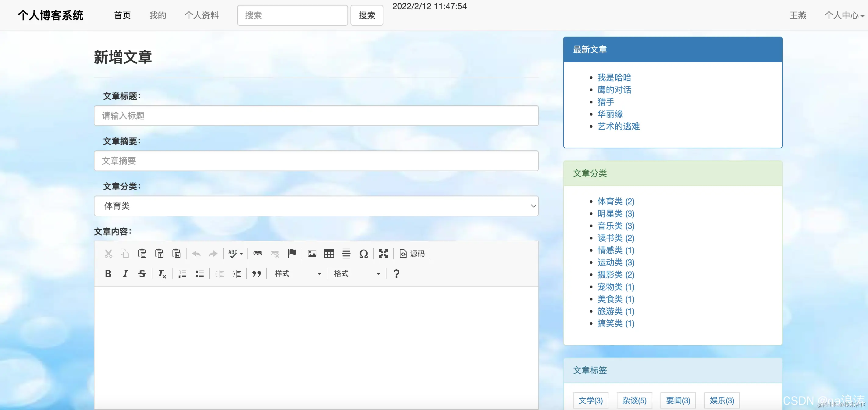
Task: Insert a table using the editor toolbar
Action: click(x=329, y=254)
